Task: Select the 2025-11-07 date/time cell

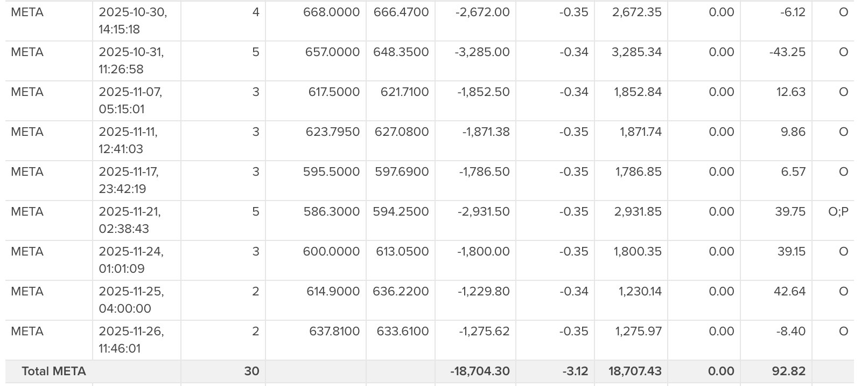Action: [x=130, y=100]
